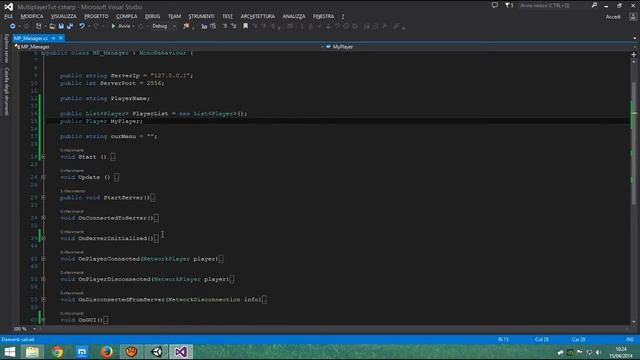Click the "public Player MyPlayer;" code line
This screenshot has width=640, height=360.
pyautogui.click(x=101, y=121)
